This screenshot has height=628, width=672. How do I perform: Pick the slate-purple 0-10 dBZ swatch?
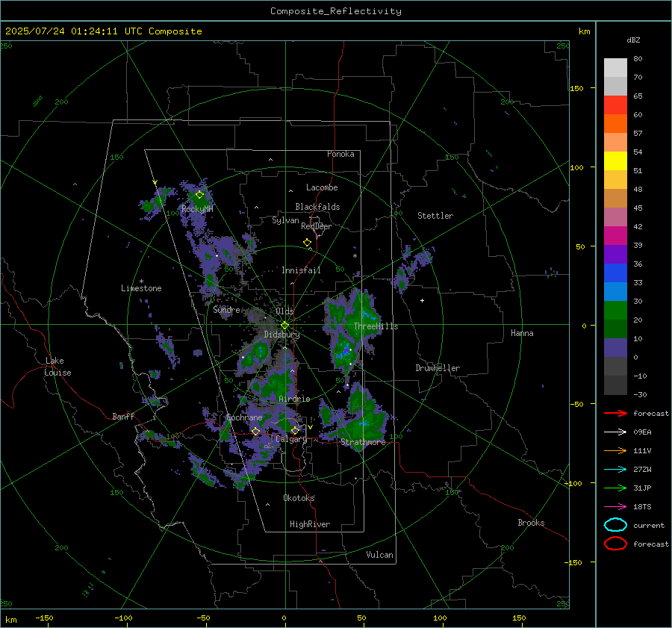click(615, 347)
